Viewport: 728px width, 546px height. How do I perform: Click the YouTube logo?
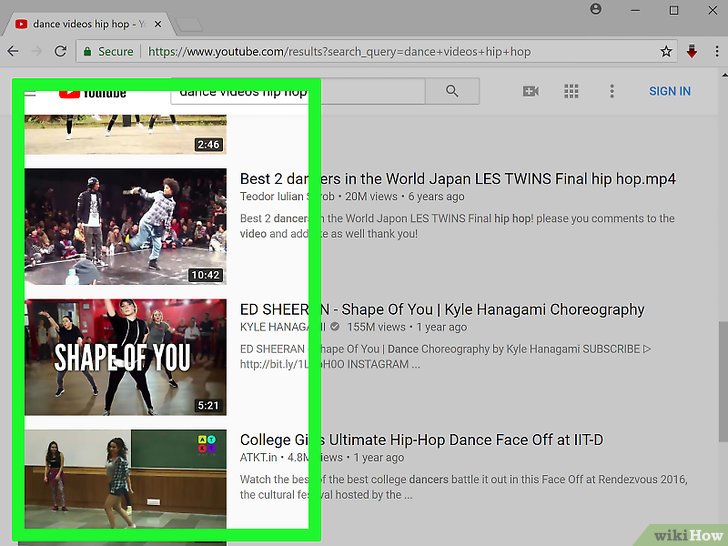pyautogui.click(x=93, y=93)
